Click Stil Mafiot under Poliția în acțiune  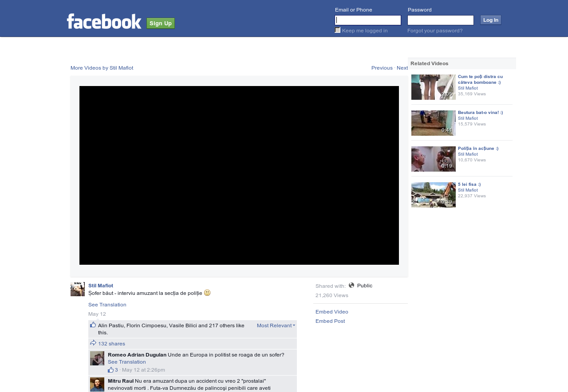(468, 154)
